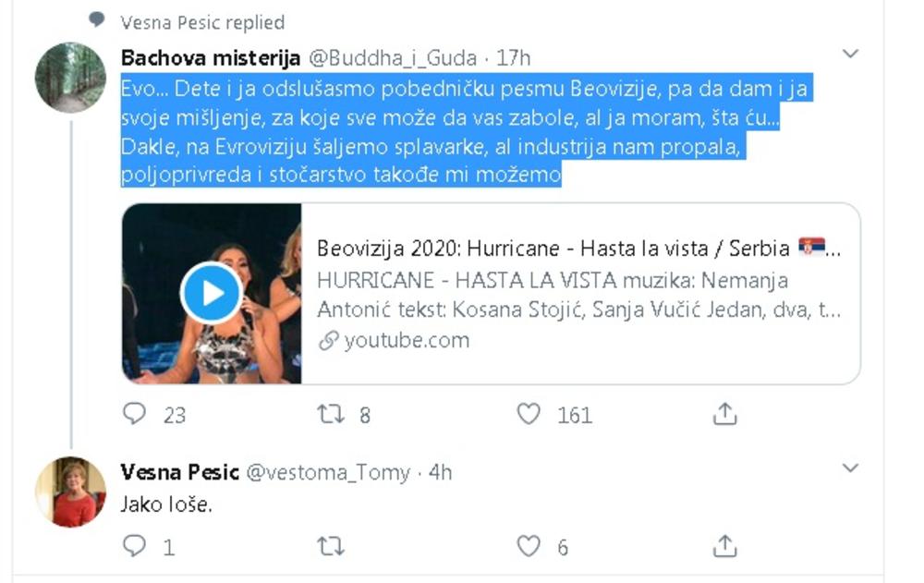
Task: Go to the @vestoma_Tomy handle
Action: pos(328,472)
